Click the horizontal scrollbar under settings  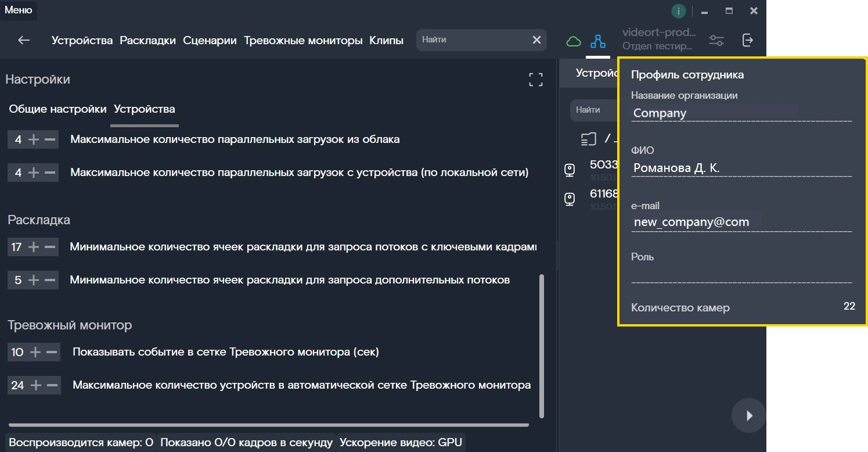(269, 425)
